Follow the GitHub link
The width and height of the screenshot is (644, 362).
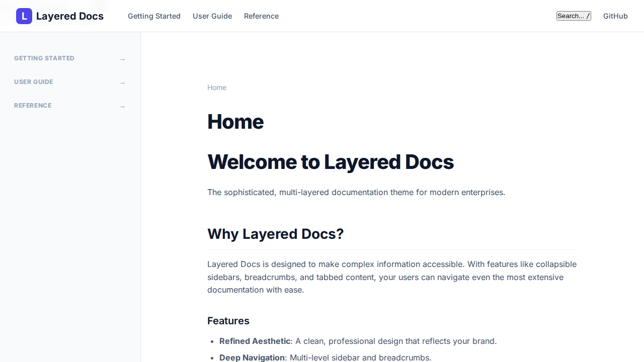(615, 16)
